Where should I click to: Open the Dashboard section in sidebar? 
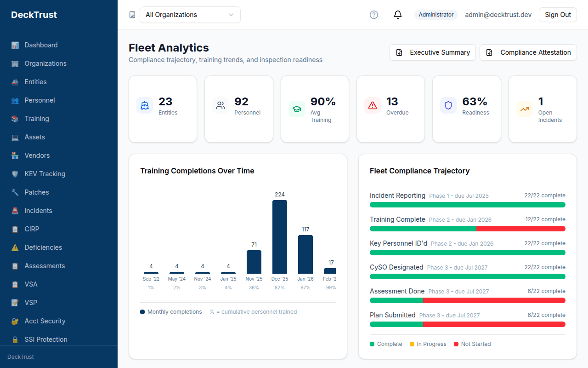click(40, 45)
